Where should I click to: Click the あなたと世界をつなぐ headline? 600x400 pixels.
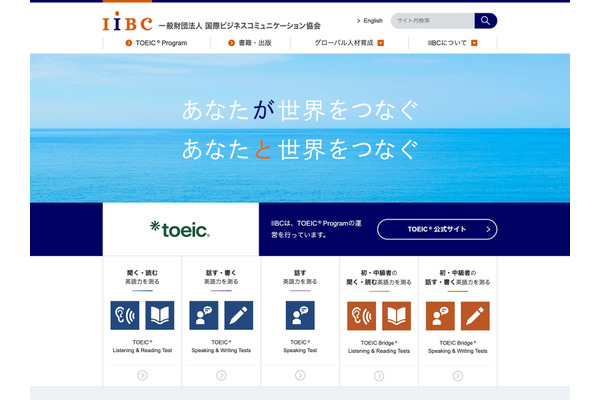(300, 149)
